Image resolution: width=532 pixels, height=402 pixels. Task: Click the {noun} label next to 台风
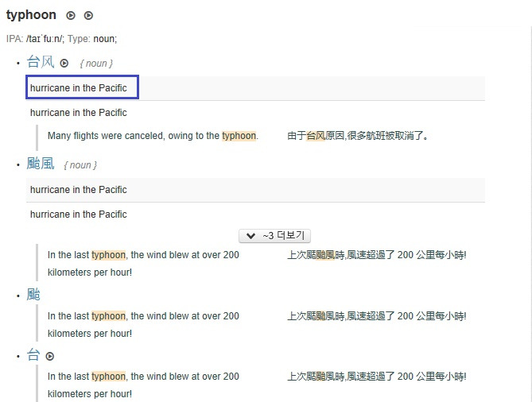96,64
